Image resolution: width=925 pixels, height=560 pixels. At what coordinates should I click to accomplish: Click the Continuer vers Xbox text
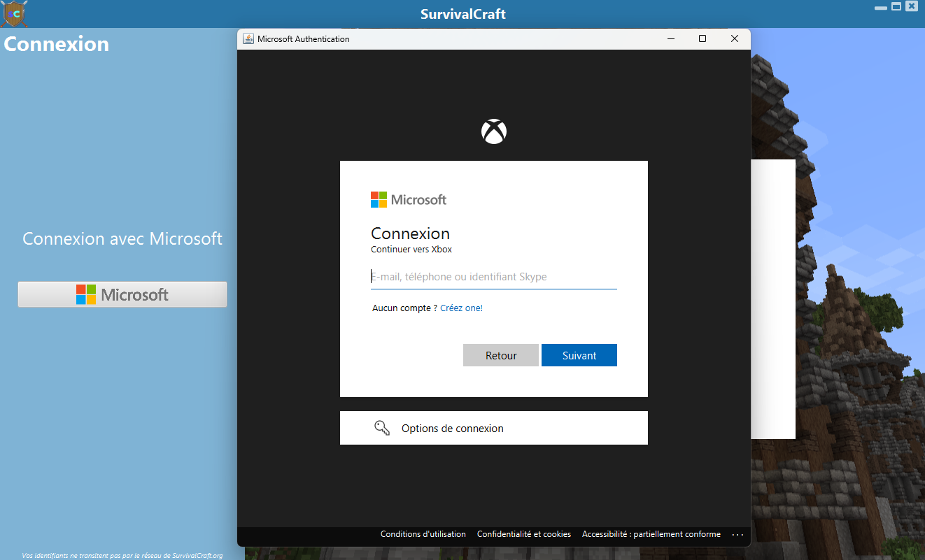click(411, 250)
